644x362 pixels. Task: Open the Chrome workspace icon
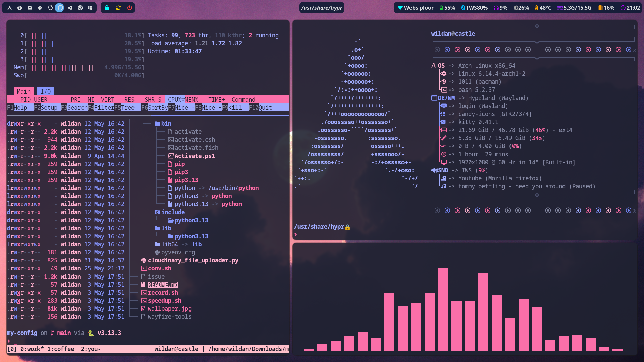click(x=80, y=8)
